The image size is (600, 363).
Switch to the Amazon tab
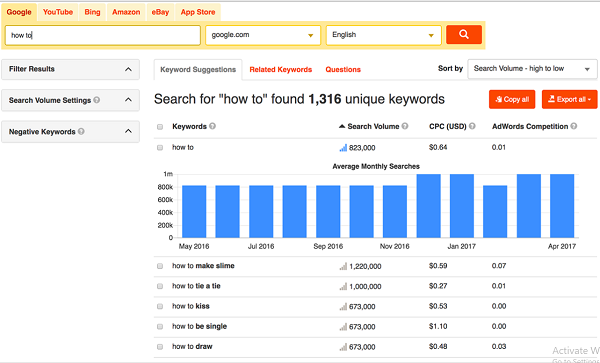(x=126, y=12)
